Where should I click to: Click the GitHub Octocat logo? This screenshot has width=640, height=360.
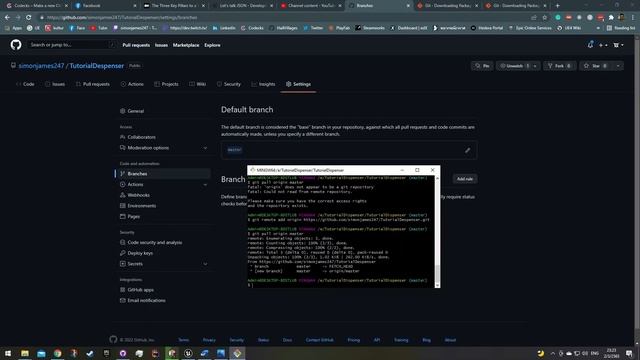tap(16, 44)
